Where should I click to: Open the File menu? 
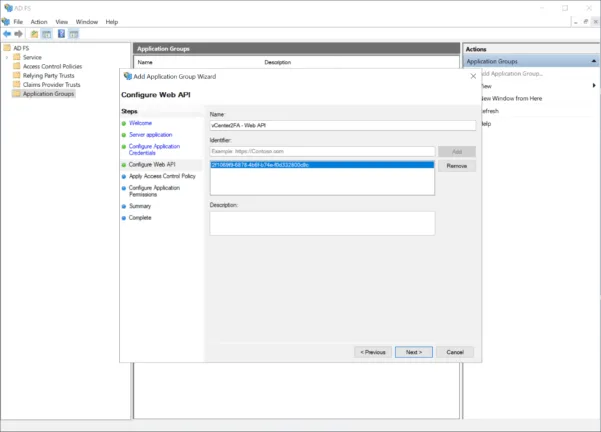[x=18, y=22]
